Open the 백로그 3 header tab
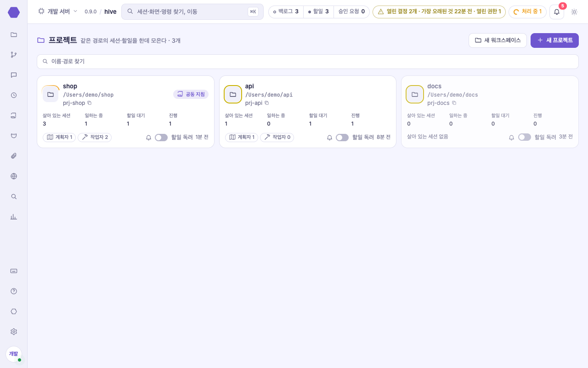 (x=286, y=11)
